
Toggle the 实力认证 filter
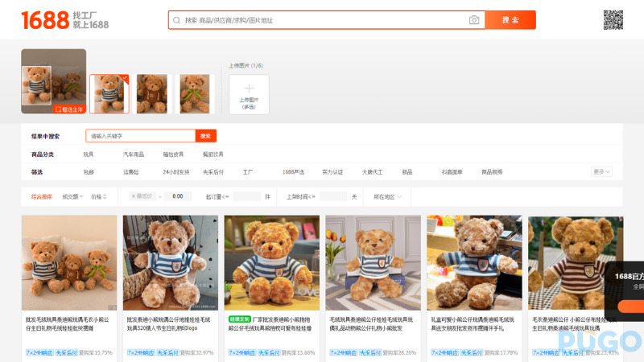[332, 172]
